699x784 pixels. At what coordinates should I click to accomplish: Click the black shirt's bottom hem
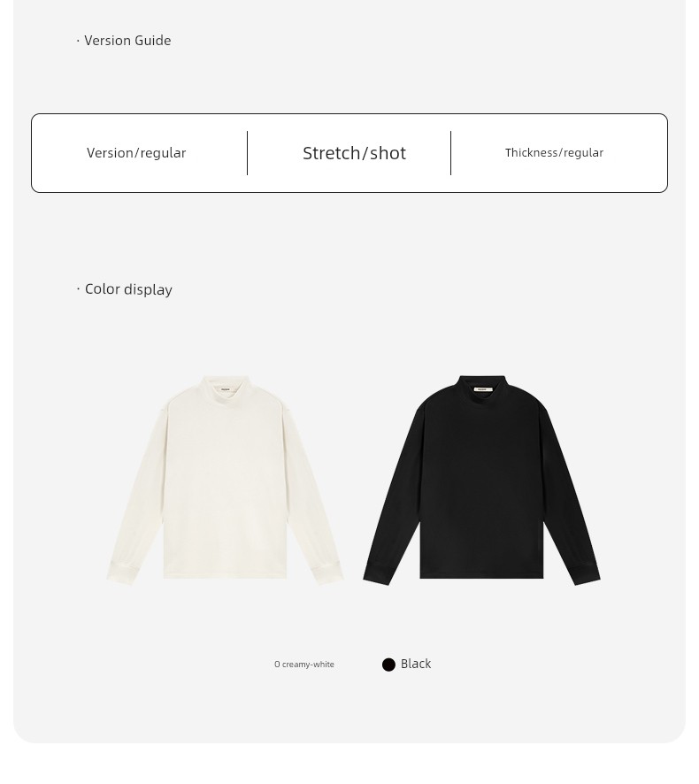coord(481,576)
